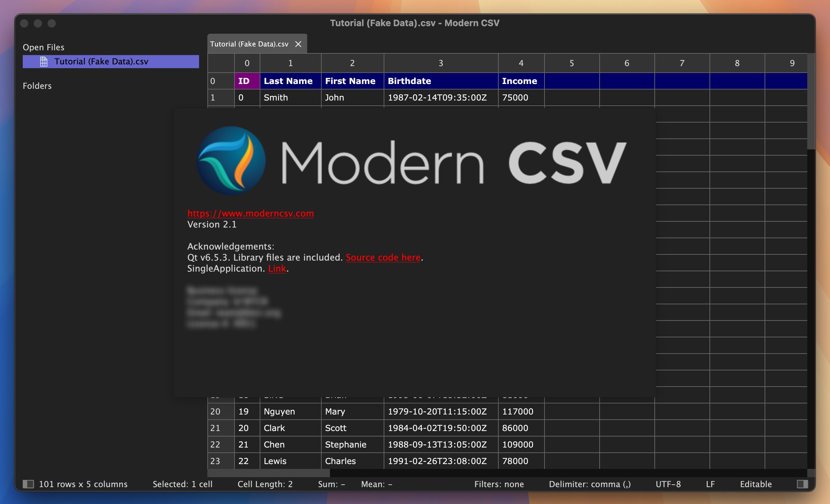The image size is (830, 504).
Task: Close the Tutorial (Fake Data).csv tab
Action: 298,44
